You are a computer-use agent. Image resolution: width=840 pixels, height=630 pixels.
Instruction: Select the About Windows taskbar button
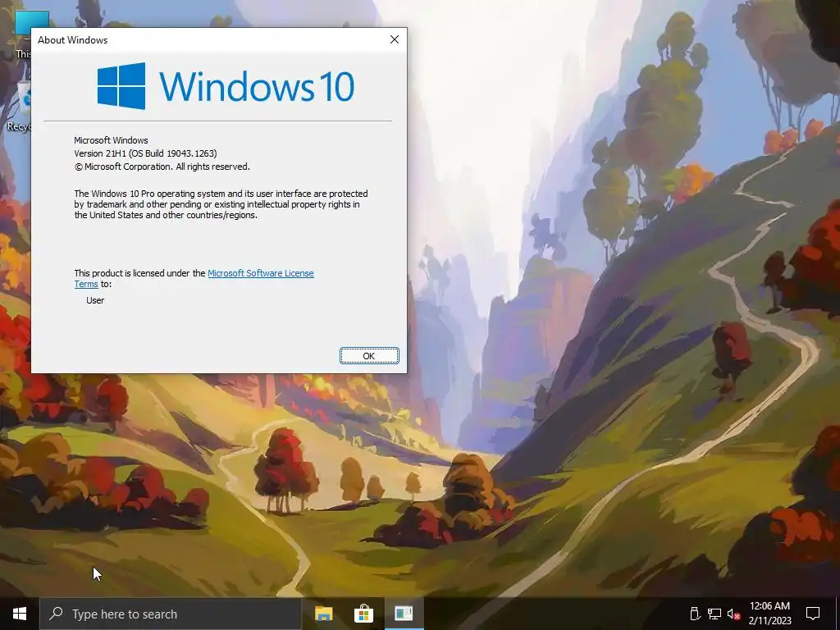tap(404, 614)
